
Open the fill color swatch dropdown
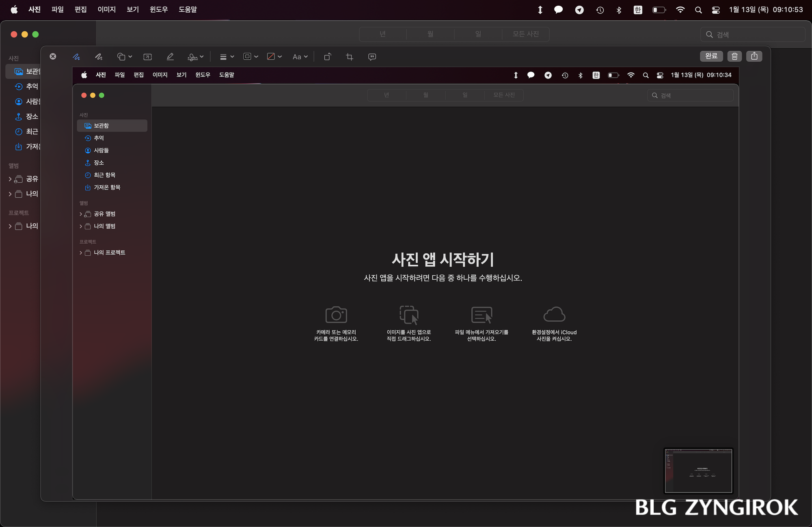(274, 56)
